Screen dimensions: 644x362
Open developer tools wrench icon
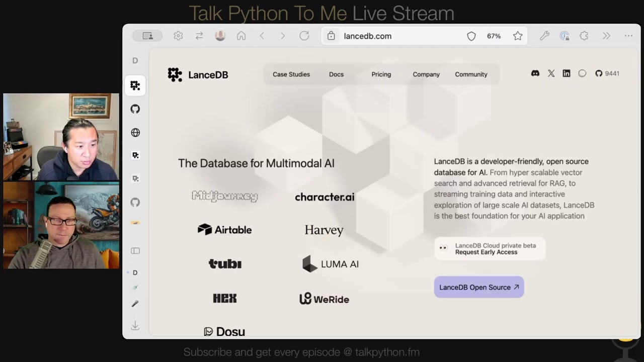[544, 36]
